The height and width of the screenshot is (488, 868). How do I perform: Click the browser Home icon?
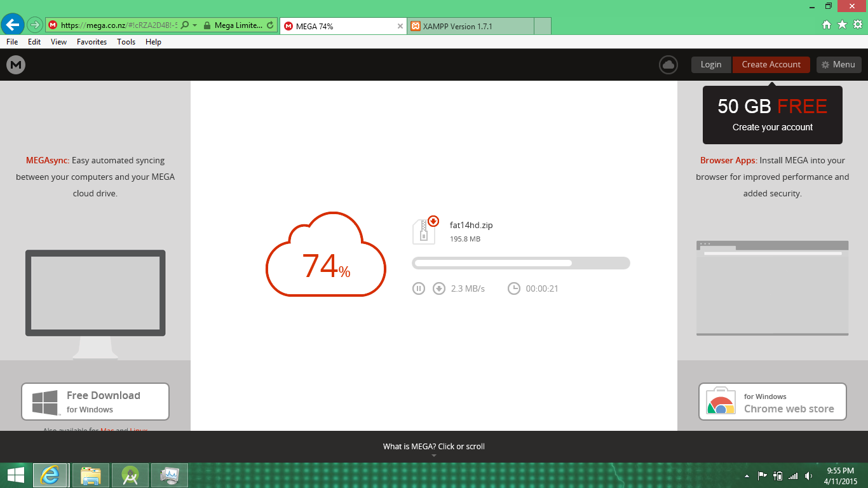827,25
